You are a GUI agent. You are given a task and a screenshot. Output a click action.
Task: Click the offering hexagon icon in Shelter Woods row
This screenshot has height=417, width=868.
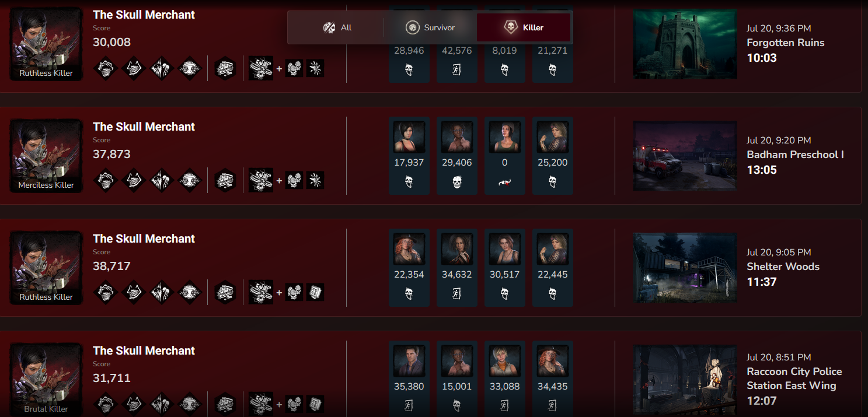[x=225, y=292]
